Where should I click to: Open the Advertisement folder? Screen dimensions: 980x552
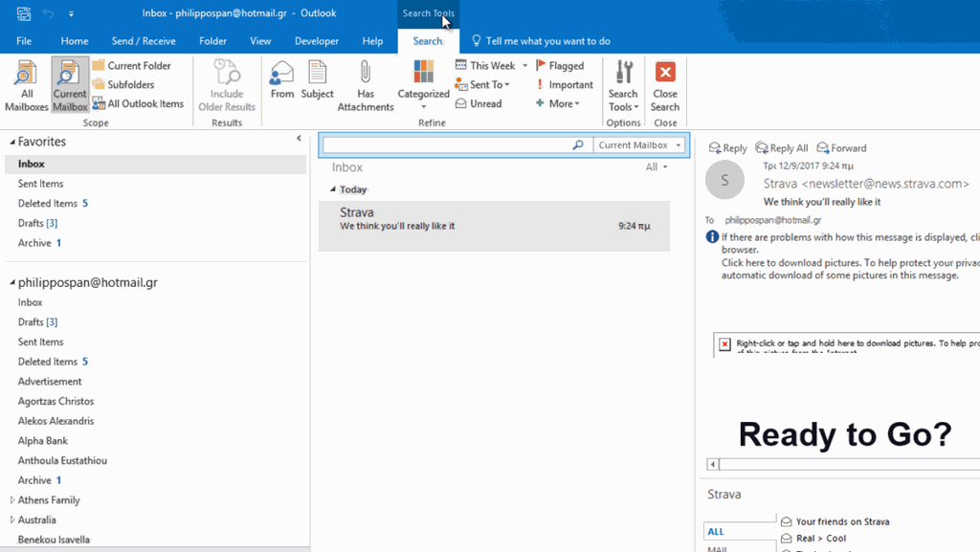pos(50,382)
